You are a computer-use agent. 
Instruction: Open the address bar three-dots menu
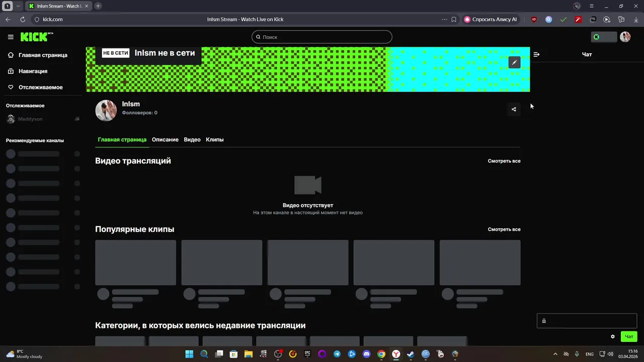444,19
